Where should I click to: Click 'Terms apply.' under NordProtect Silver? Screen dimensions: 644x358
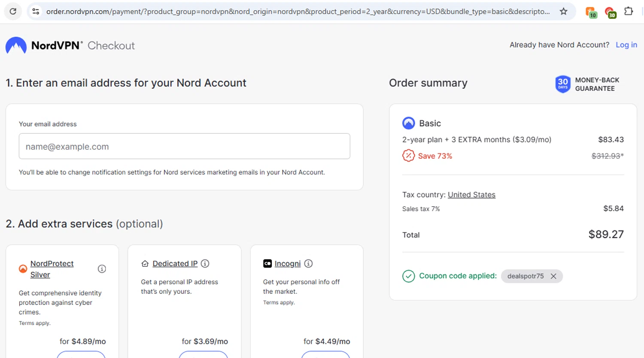pyautogui.click(x=35, y=323)
